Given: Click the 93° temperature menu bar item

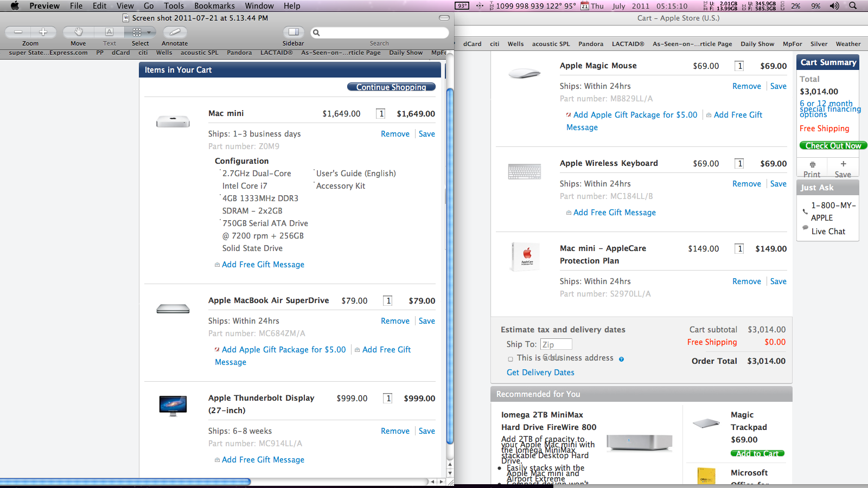Looking at the screenshot, I should pyautogui.click(x=462, y=6).
